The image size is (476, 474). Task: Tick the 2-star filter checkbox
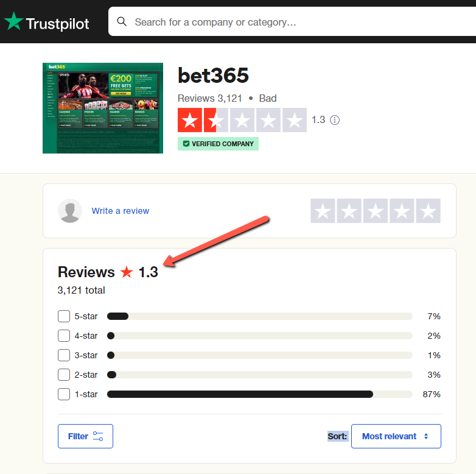64,375
